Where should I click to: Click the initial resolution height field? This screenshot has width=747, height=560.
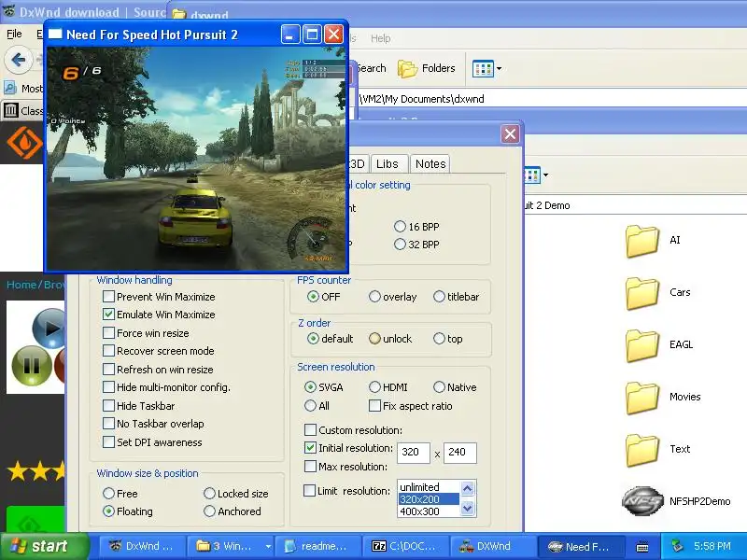[x=459, y=452]
